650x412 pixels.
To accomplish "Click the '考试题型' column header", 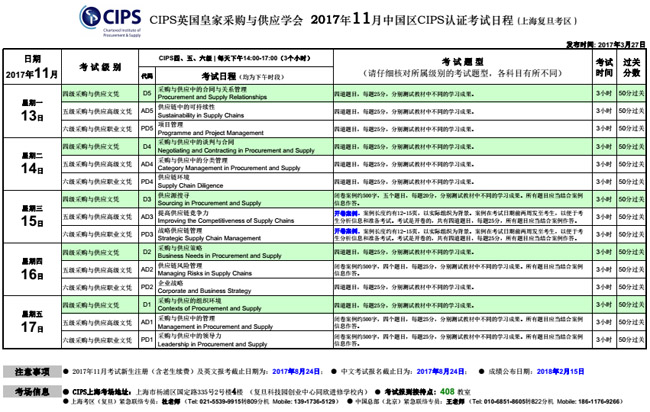I will (x=463, y=67).
